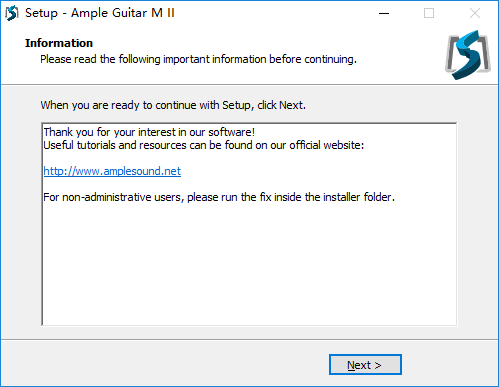Image resolution: width=499 pixels, height=387 pixels.
Task: Click the 'When you are ready to continue' label
Action: pos(173,105)
